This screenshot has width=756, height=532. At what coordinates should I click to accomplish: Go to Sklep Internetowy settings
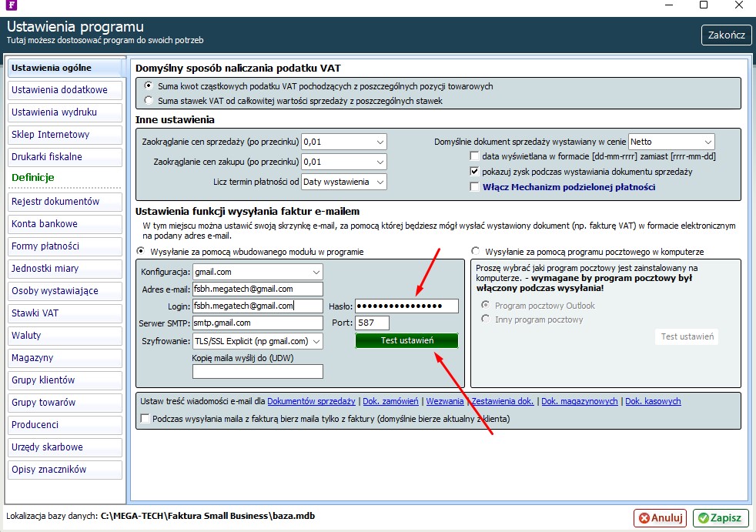pyautogui.click(x=65, y=135)
